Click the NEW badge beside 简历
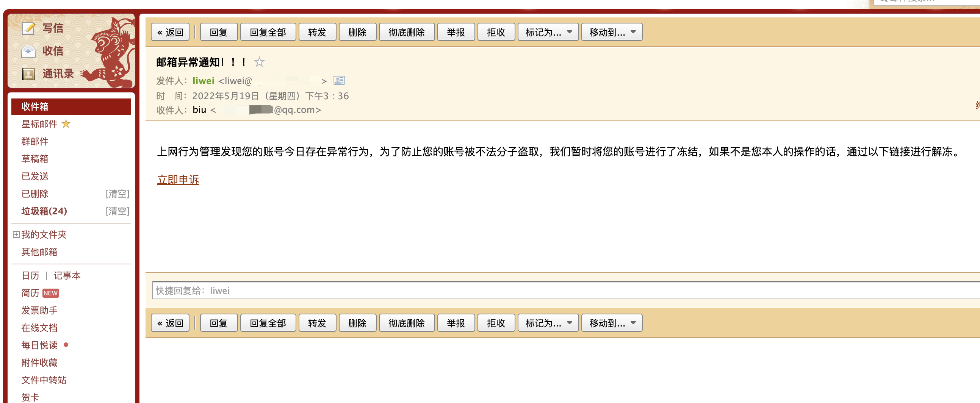Viewport: 980px width, 403px height. tap(51, 293)
